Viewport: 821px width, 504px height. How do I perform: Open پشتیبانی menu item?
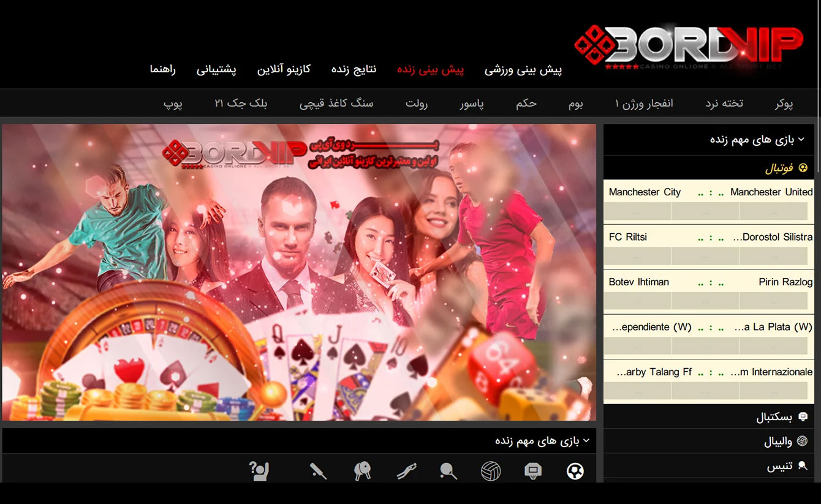click(216, 70)
